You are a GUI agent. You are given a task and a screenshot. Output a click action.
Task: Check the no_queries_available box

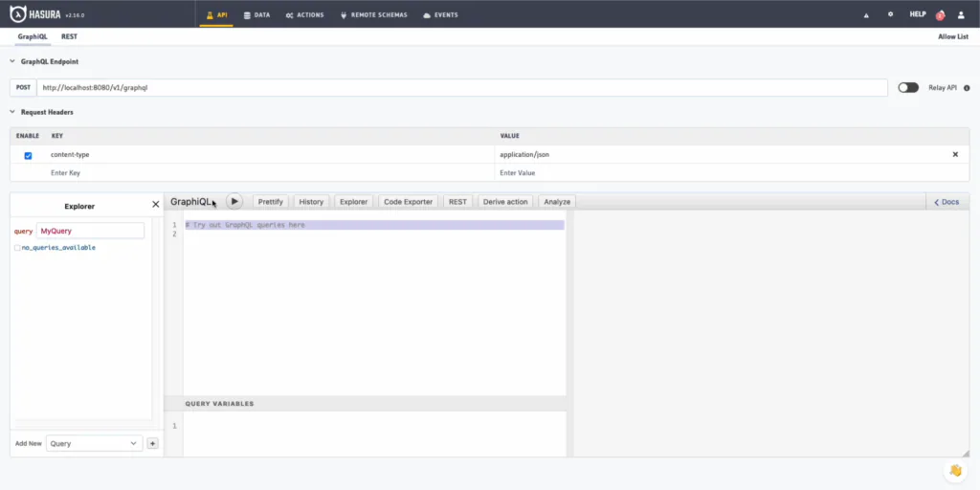pyautogui.click(x=17, y=248)
